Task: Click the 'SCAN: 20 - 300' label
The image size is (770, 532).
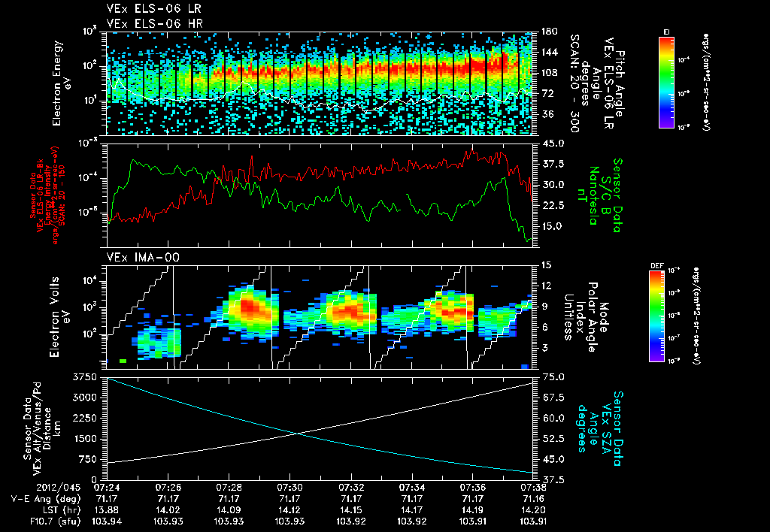Action: (x=574, y=83)
